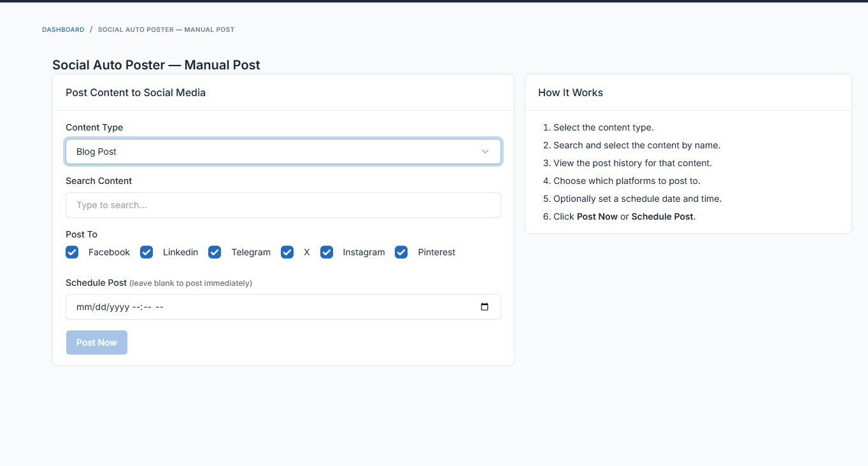Click the Schedule Post date-time field

click(283, 307)
